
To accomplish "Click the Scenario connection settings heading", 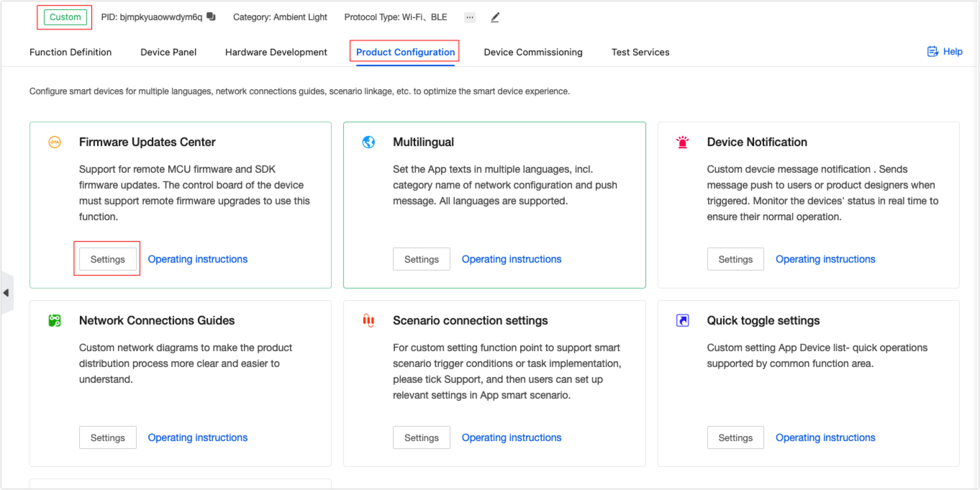I will coord(470,320).
